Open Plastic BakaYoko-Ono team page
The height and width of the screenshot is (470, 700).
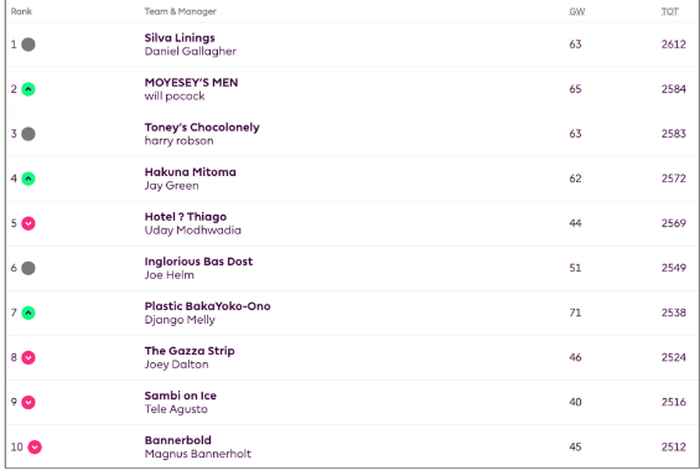click(207, 306)
